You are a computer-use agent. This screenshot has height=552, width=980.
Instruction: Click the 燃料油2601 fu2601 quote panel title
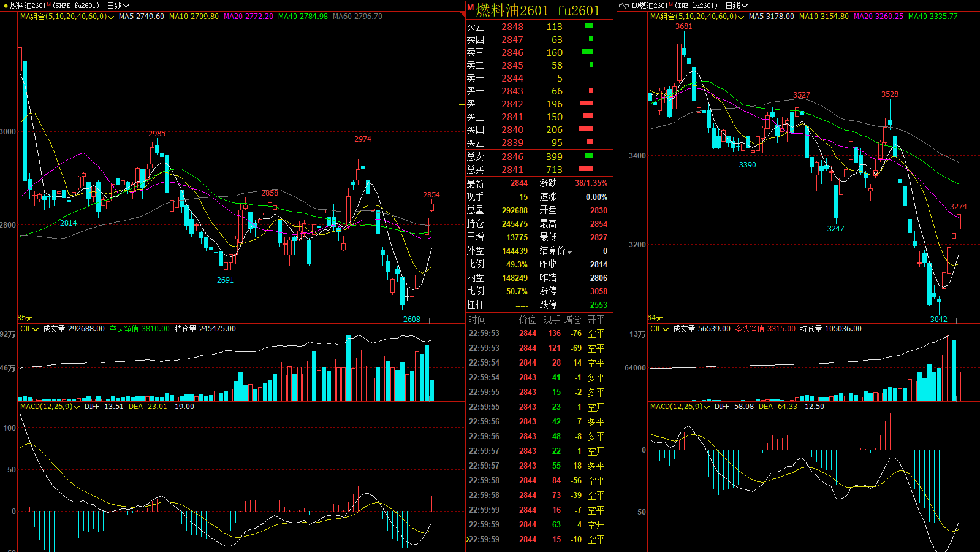click(537, 10)
